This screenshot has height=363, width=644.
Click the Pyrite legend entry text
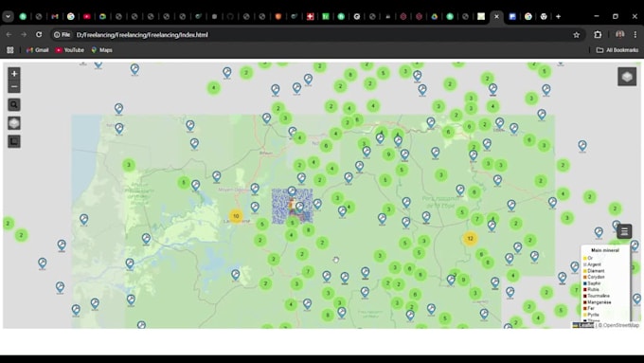point(593,315)
